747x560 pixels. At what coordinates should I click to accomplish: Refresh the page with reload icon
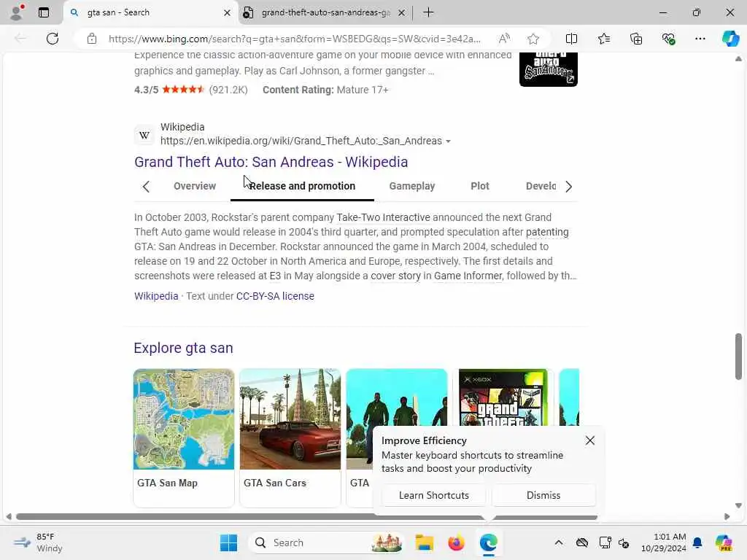click(53, 39)
